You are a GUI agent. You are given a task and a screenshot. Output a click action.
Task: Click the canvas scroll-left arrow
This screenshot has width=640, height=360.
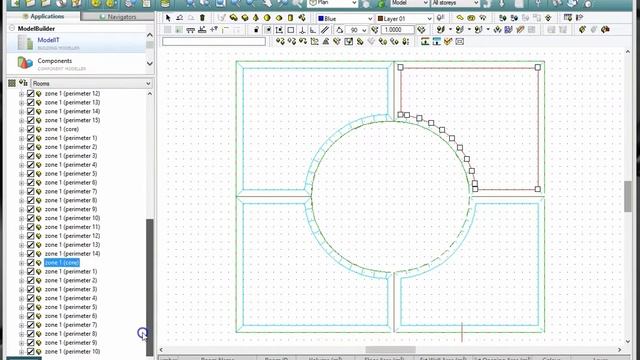tap(161, 350)
